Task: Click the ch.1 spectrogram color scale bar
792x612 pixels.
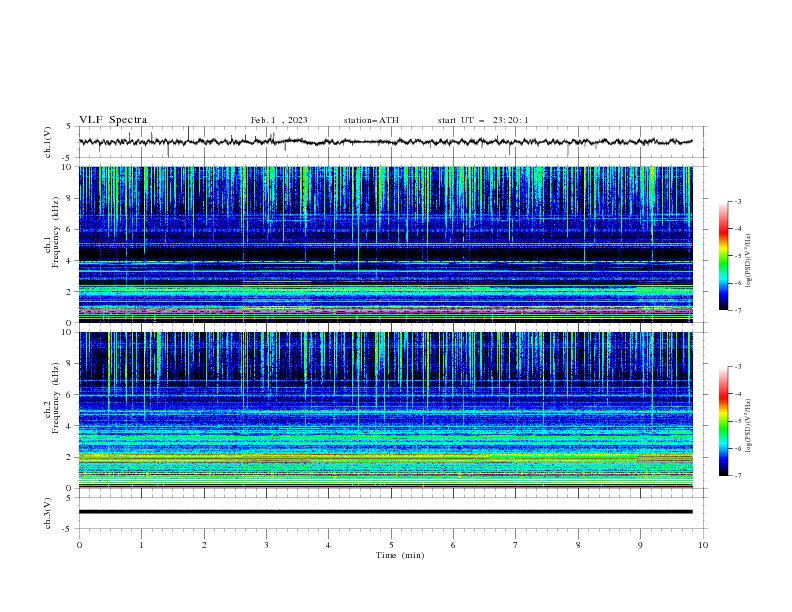Action: 723,256
